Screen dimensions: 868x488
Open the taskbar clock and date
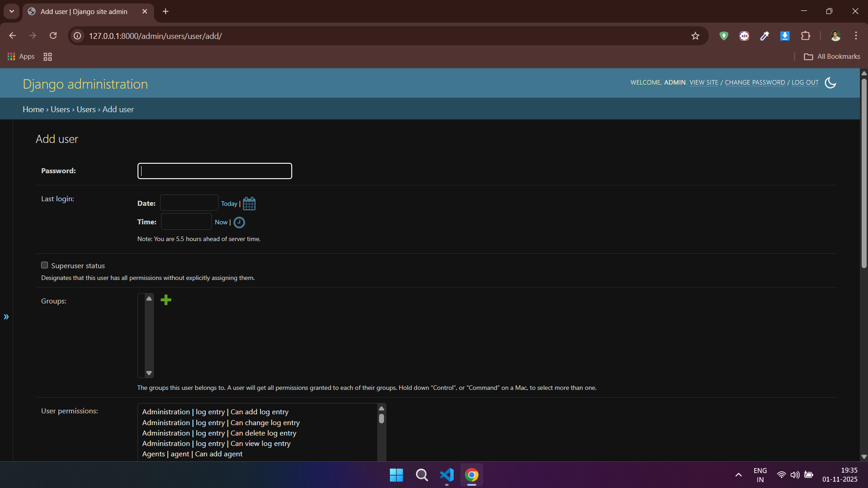pyautogui.click(x=840, y=475)
